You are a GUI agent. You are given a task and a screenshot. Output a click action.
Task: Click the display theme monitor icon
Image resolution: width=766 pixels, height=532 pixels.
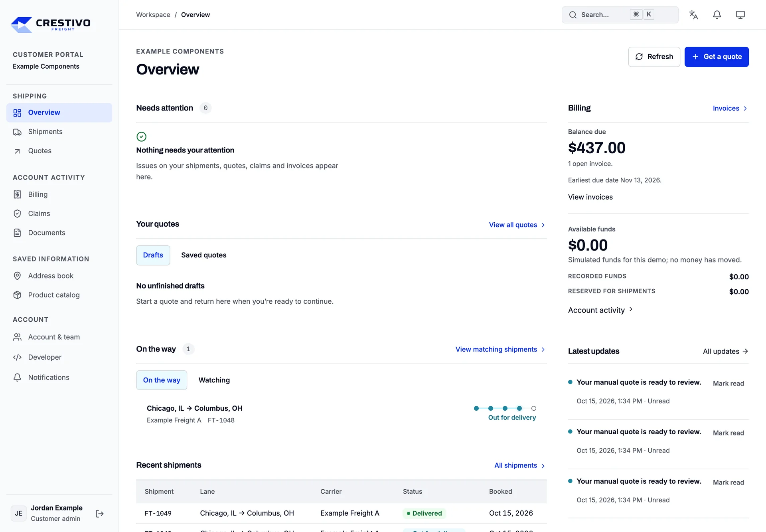point(740,15)
